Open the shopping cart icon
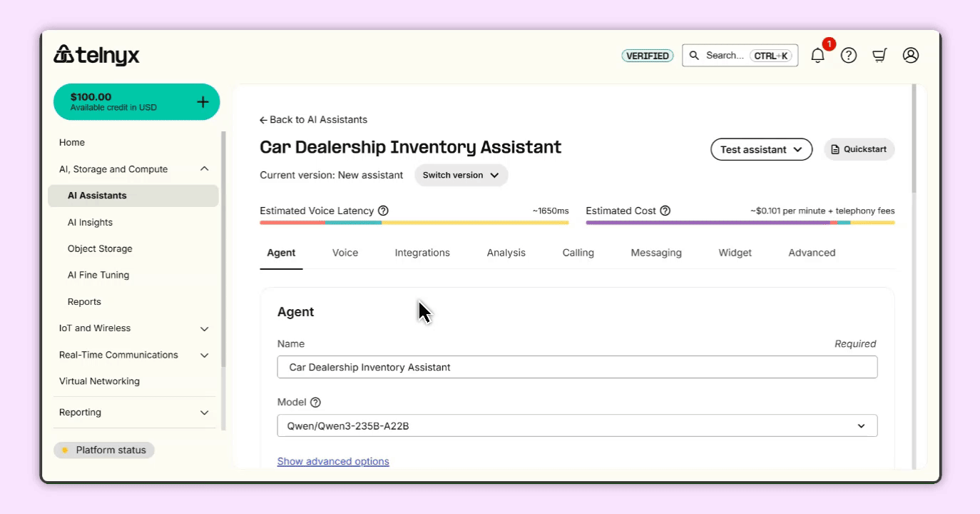Image resolution: width=980 pixels, height=514 pixels. point(879,55)
